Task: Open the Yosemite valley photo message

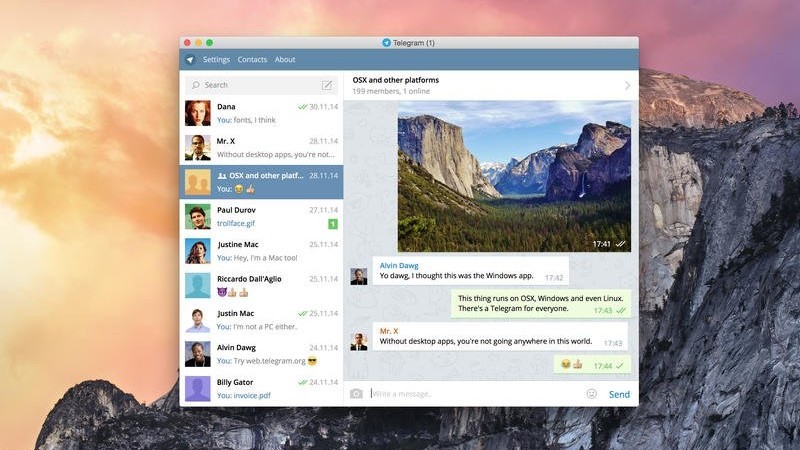Action: tap(514, 176)
